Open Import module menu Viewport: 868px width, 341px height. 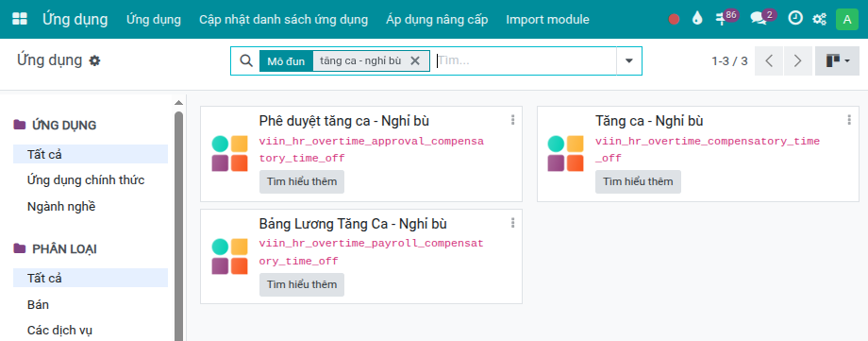click(547, 20)
